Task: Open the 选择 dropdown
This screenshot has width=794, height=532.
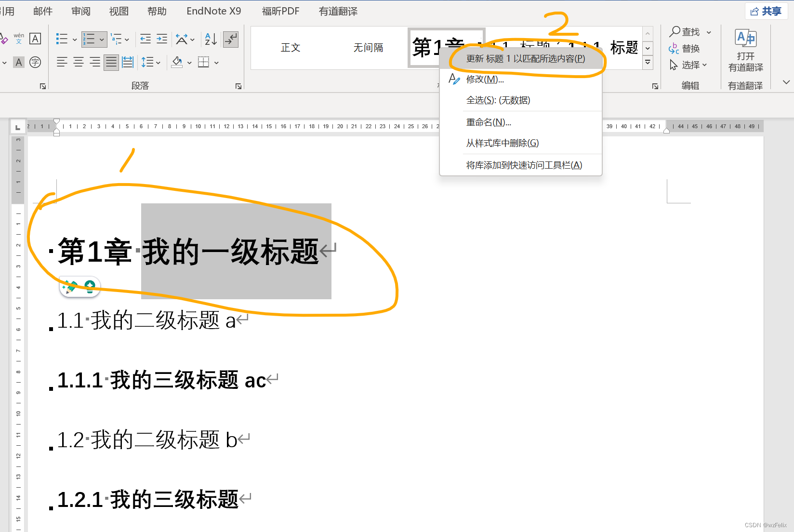Action: click(688, 65)
